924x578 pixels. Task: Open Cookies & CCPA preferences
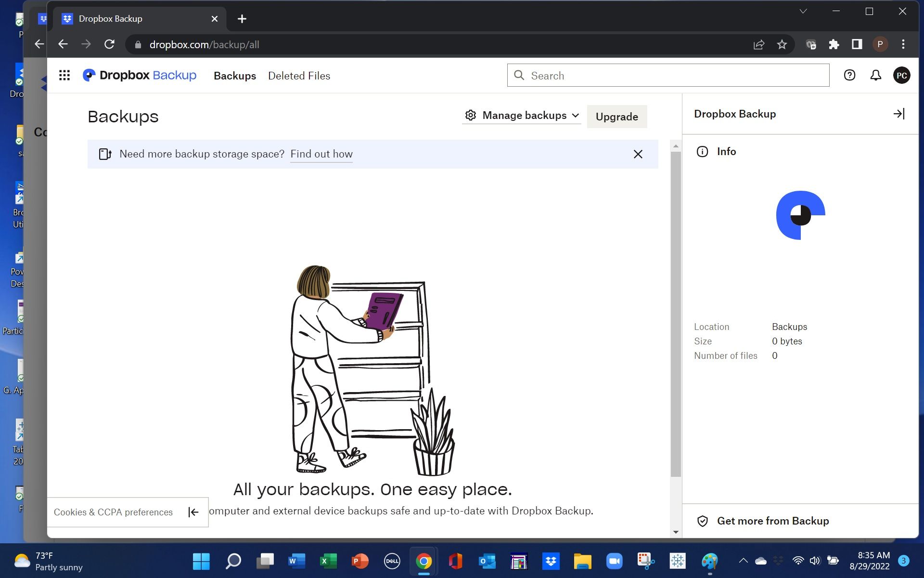113,512
